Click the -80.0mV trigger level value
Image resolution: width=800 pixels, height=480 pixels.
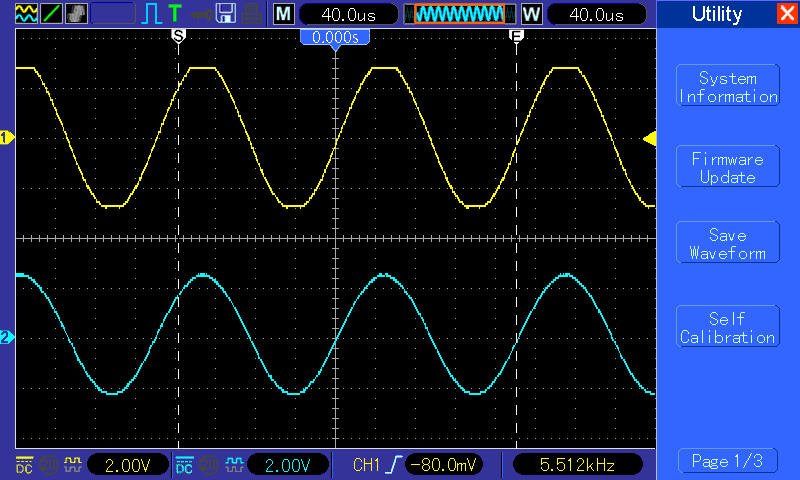pyautogui.click(x=443, y=465)
